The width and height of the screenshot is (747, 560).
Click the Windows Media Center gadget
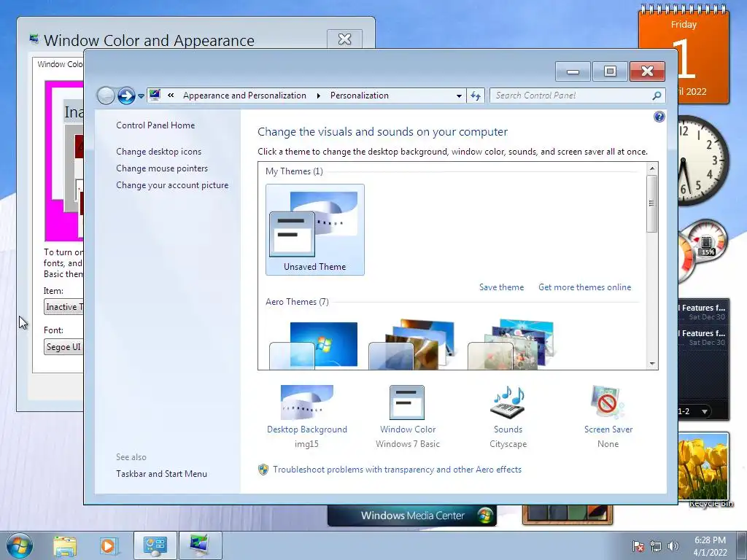coord(412,516)
